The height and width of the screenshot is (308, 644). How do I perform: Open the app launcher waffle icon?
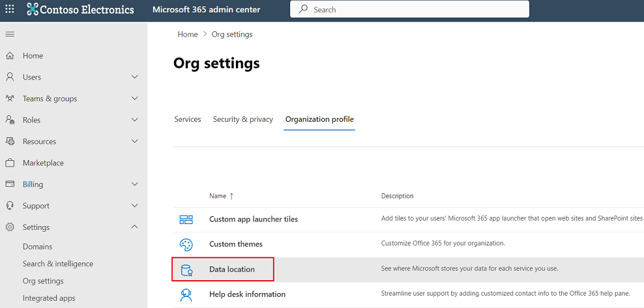tap(10, 10)
